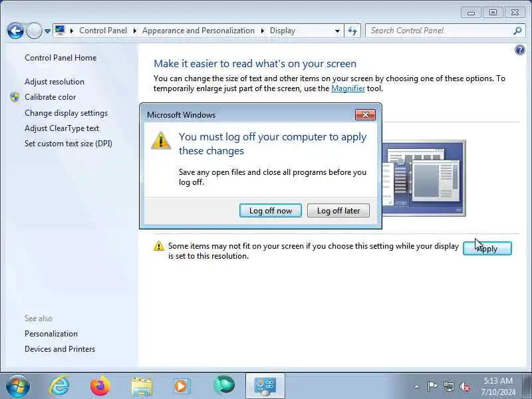Click the Refresh button beside address bar
The width and height of the screenshot is (532, 399).
coord(352,31)
